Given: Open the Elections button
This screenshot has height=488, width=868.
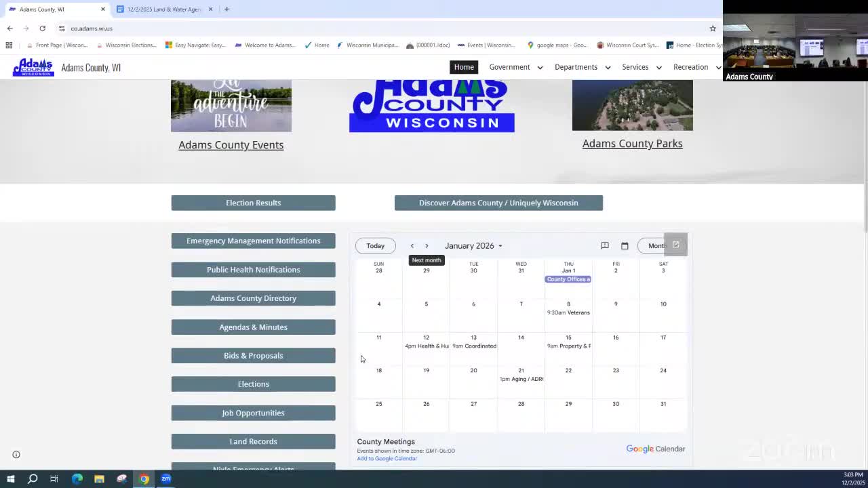Looking at the screenshot, I should (x=253, y=384).
